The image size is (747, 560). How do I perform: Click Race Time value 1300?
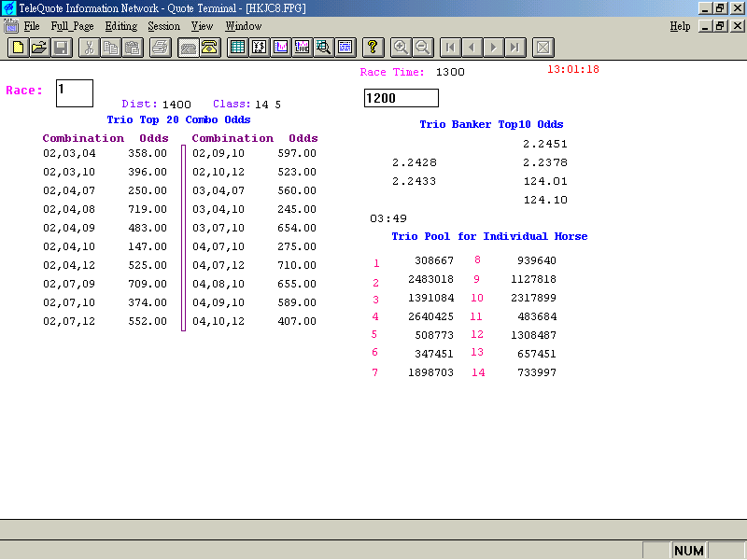click(450, 72)
